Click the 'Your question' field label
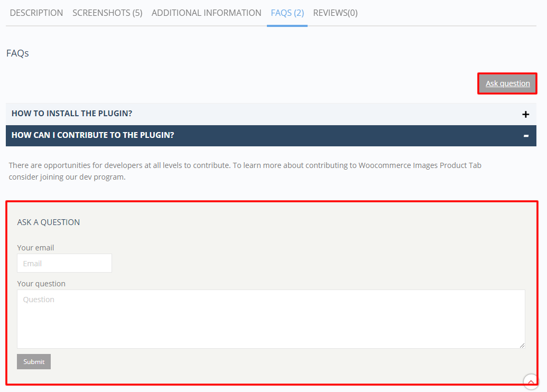Screen dimensions: 547x392 (41, 284)
